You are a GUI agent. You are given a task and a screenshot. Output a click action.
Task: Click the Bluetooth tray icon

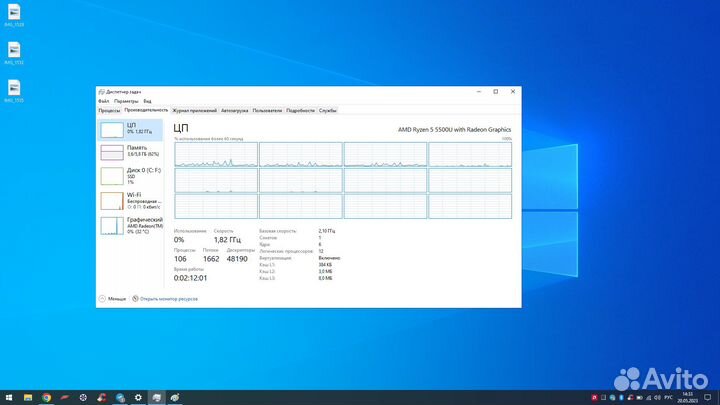coord(621,398)
